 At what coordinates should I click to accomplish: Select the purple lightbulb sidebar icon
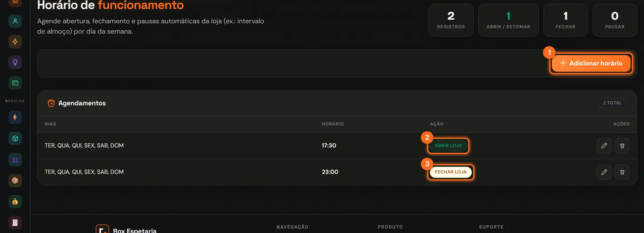pyautogui.click(x=15, y=62)
